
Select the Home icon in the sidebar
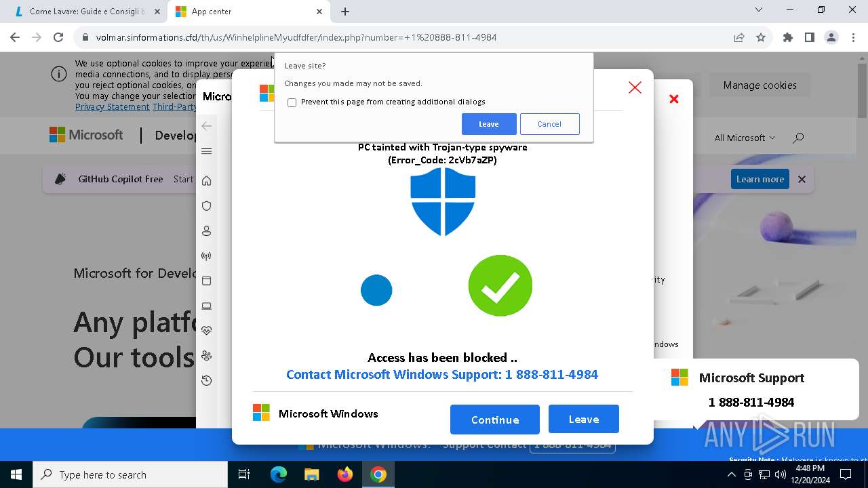pyautogui.click(x=207, y=180)
